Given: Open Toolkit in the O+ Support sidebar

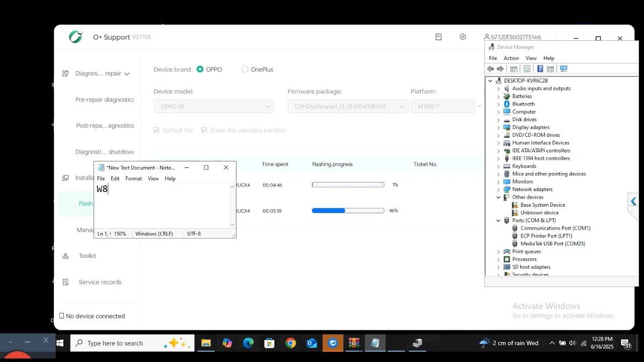Looking at the screenshot, I should (87, 256).
